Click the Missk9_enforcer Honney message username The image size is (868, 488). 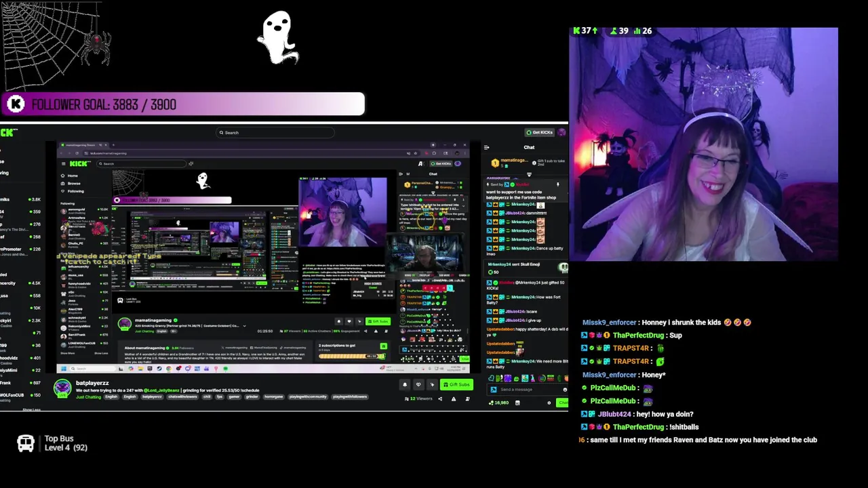coord(609,323)
